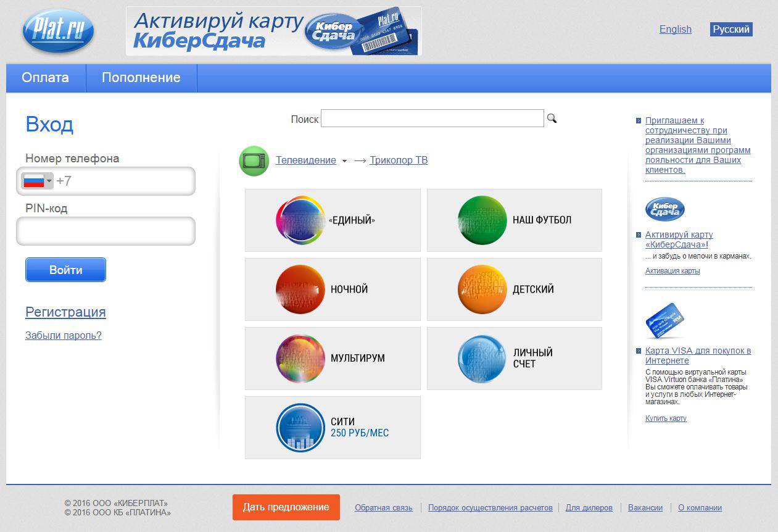Open the Пополнение tab
778x532 pixels.
point(141,78)
